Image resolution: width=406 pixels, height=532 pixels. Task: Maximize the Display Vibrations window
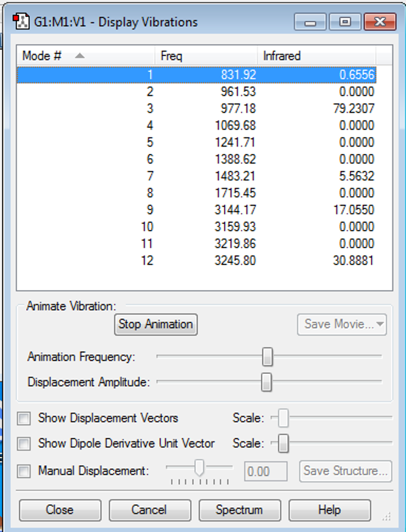345,22
